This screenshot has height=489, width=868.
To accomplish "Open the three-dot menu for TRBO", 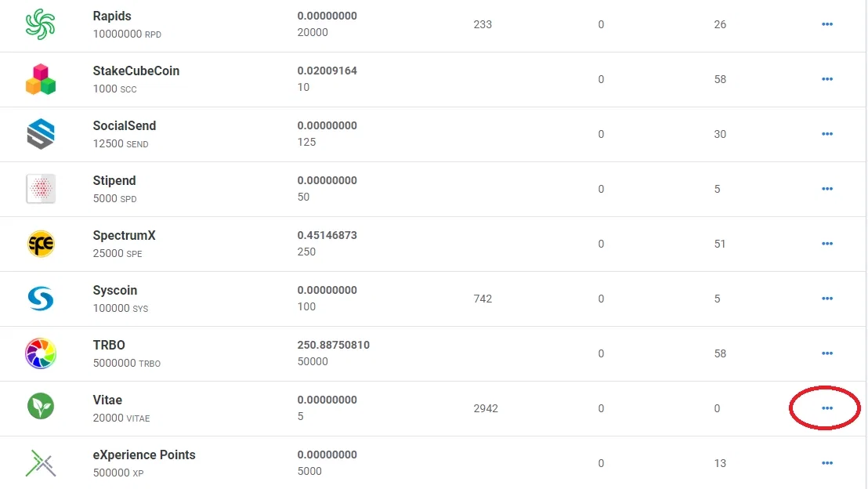I will pyautogui.click(x=827, y=353).
